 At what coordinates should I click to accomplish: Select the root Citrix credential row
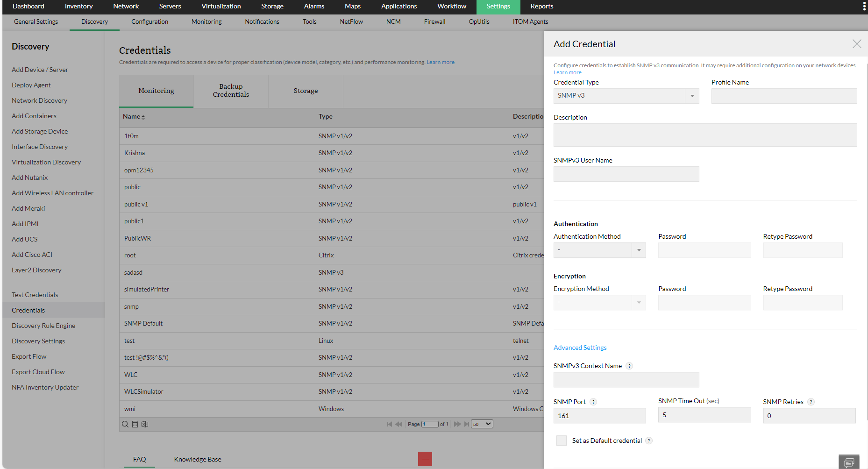(x=332, y=255)
